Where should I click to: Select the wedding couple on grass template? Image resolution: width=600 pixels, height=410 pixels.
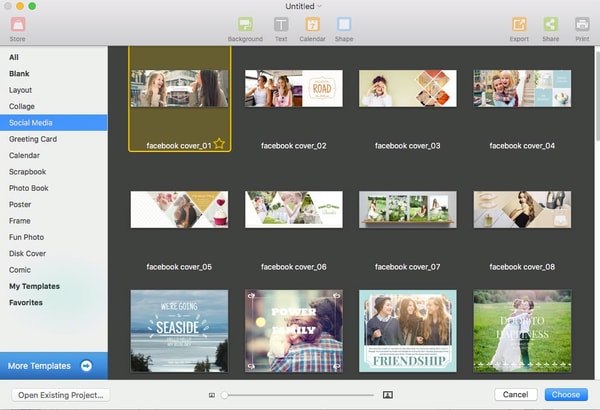(x=522, y=331)
